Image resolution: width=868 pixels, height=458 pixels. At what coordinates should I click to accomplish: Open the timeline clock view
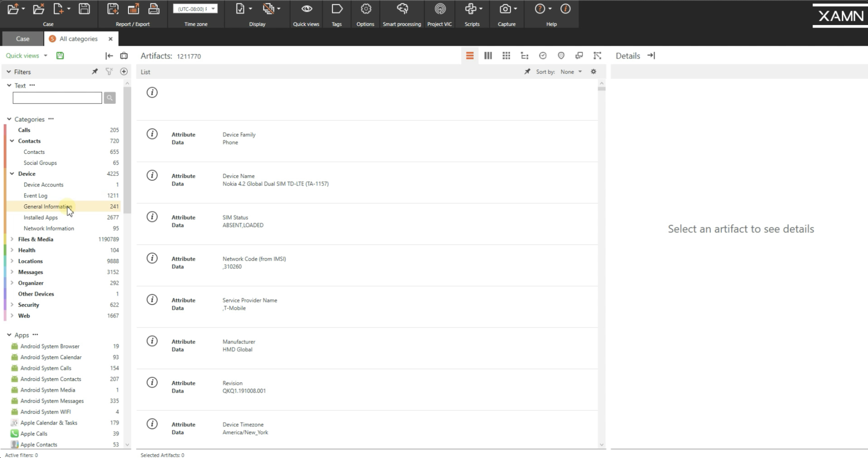(542, 56)
